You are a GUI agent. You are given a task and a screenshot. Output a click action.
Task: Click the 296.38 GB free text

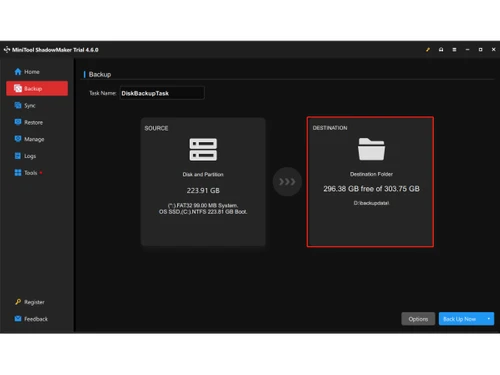(x=371, y=189)
